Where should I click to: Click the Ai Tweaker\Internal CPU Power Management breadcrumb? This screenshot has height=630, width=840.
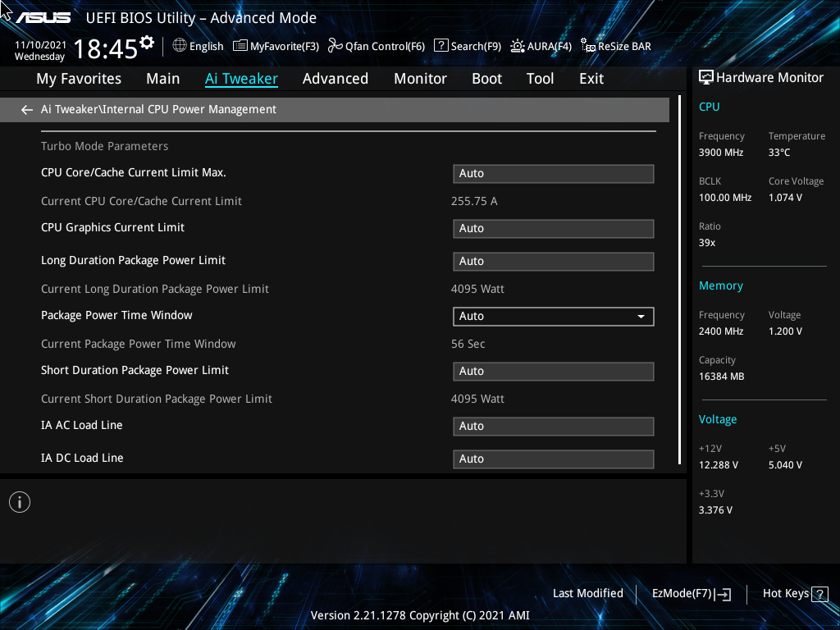pos(158,109)
